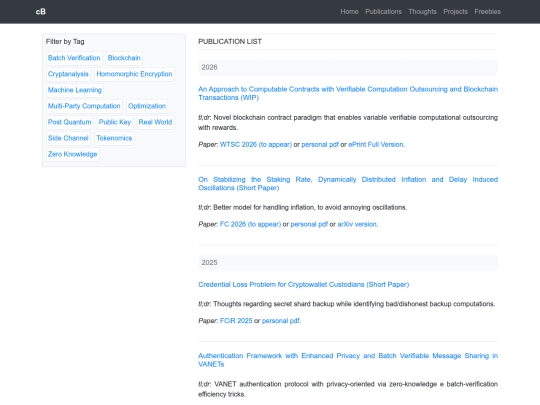
Task: Filter by Zero Knowledge tag
Action: coord(73,154)
